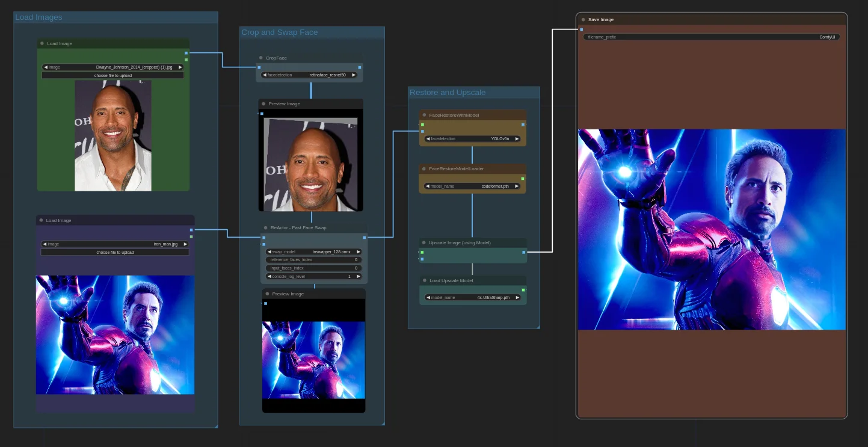The width and height of the screenshot is (868, 447).
Task: Click the "ReActor - Fast Face Swap" title
Action: click(298, 228)
